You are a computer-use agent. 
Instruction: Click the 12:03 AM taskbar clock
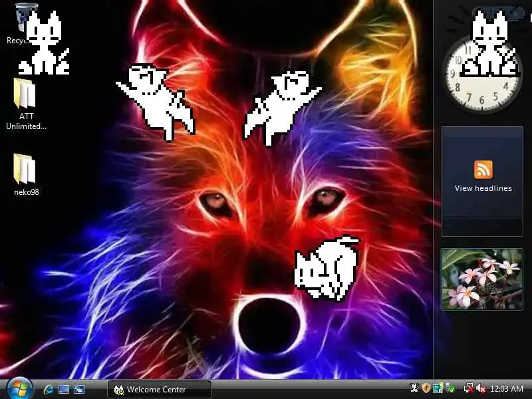click(x=506, y=388)
